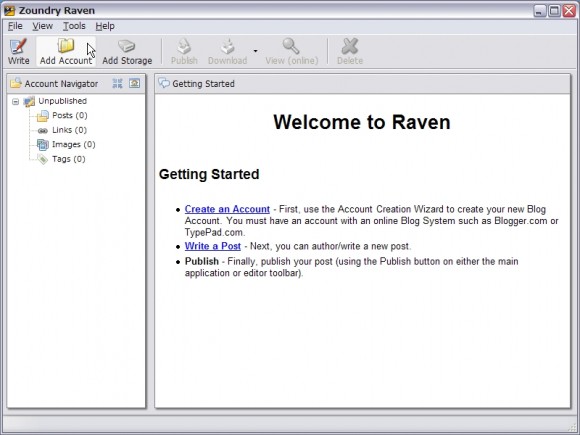Select the Unpublished tree item
This screenshot has height=435, width=580.
(x=62, y=101)
